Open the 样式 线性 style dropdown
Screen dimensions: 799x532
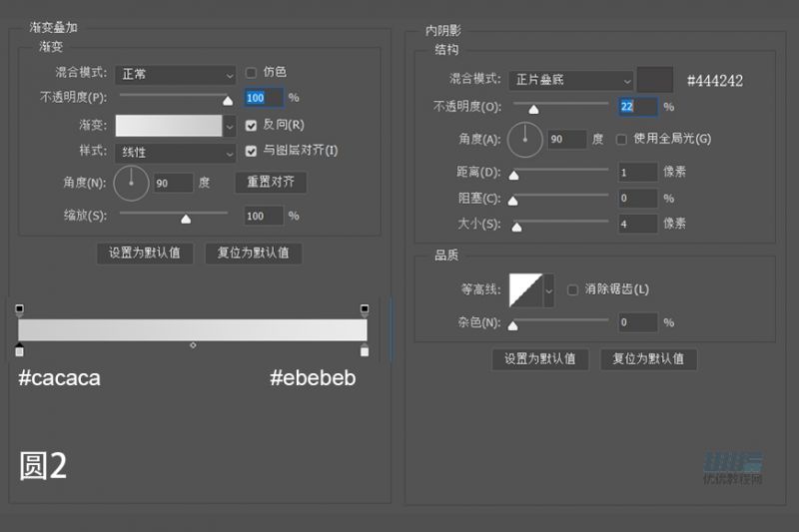(176, 153)
